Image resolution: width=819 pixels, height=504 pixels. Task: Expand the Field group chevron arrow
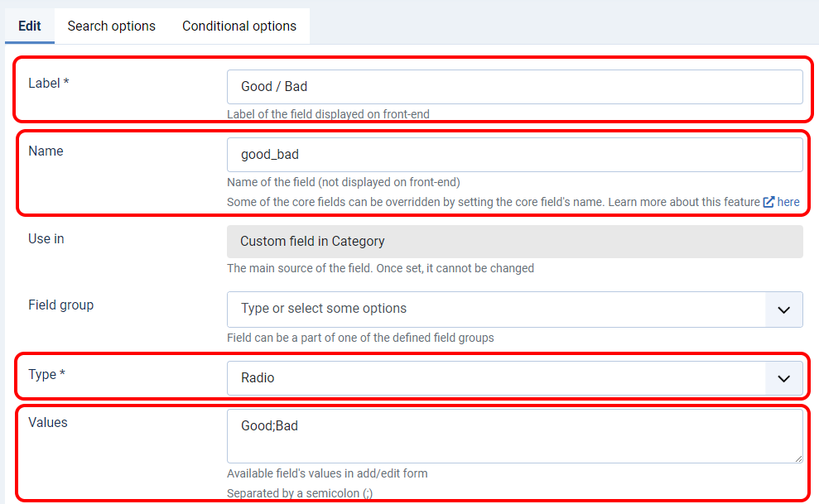click(x=784, y=310)
